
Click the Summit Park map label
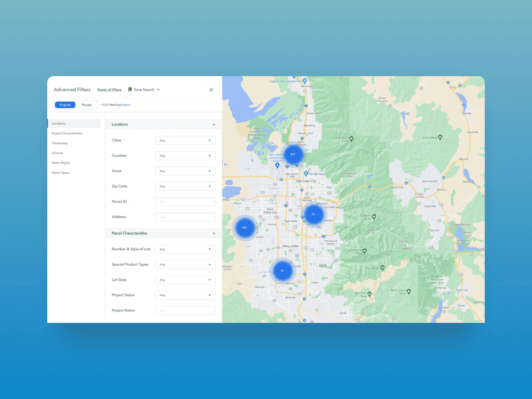(397, 187)
